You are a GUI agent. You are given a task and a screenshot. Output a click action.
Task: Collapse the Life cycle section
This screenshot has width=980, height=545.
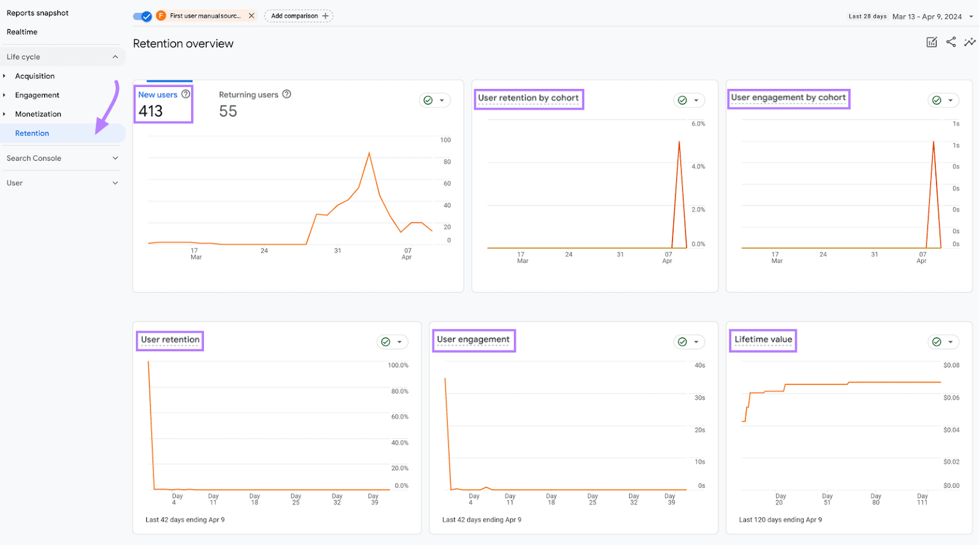click(115, 57)
